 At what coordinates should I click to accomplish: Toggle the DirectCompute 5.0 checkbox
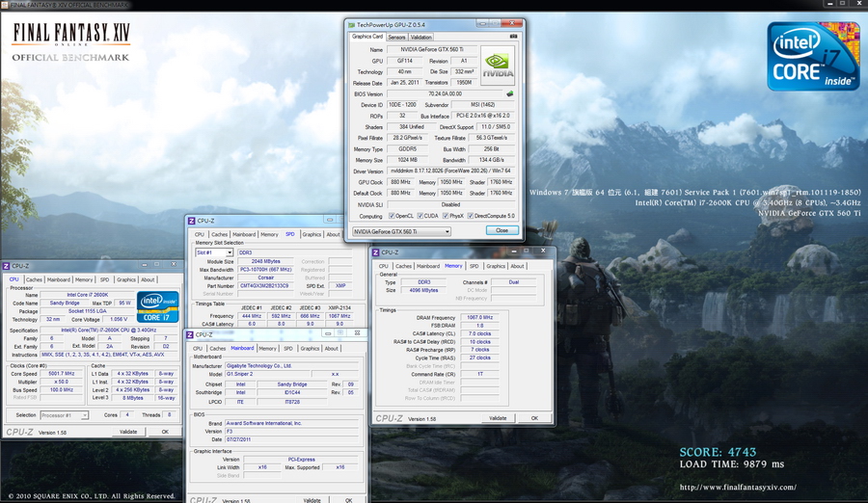[471, 216]
